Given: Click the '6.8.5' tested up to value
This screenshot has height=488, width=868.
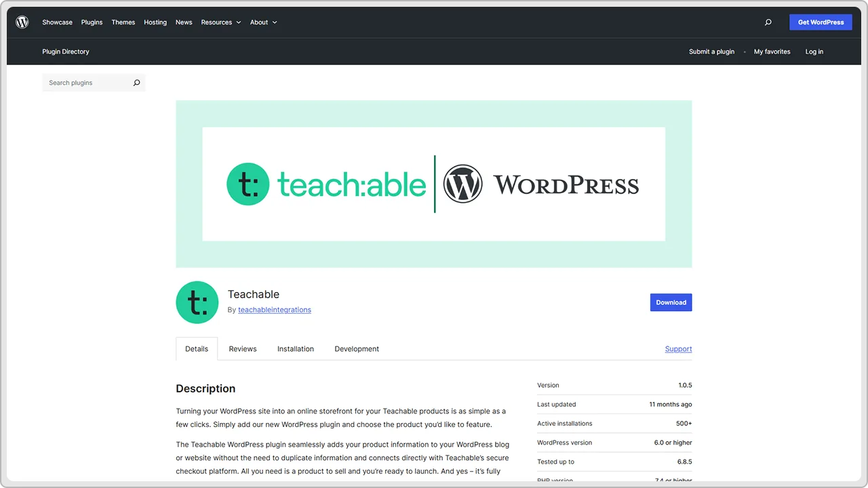Looking at the screenshot, I should tap(685, 462).
